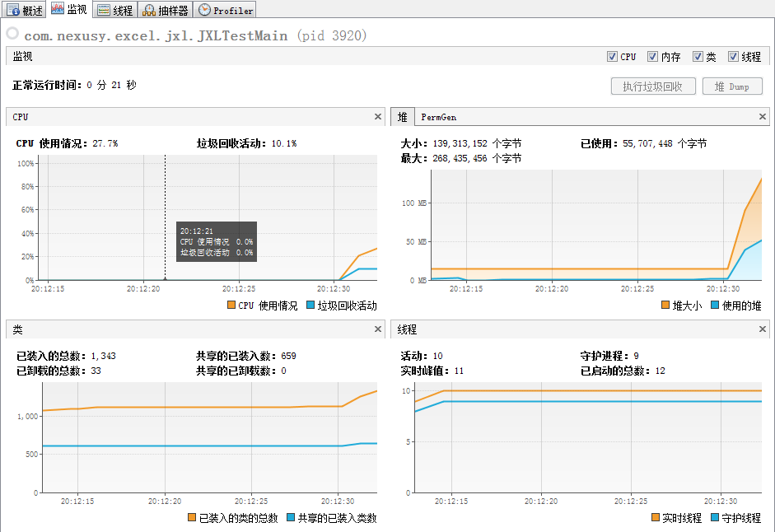Screen dimensions: 775x532
Task: Click the 垃圾回收活动 10.1% value
Action: [x=284, y=143]
